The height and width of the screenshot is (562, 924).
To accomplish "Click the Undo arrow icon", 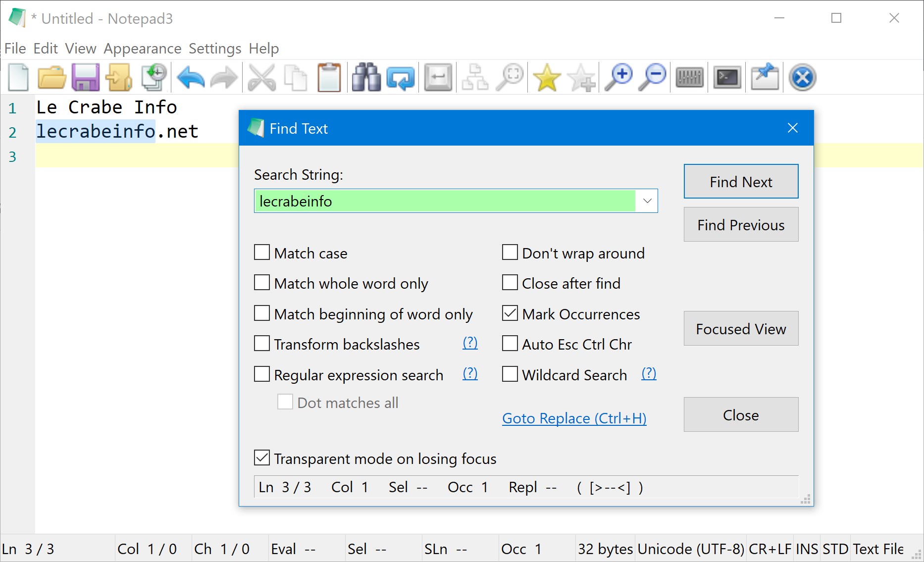I will click(191, 77).
